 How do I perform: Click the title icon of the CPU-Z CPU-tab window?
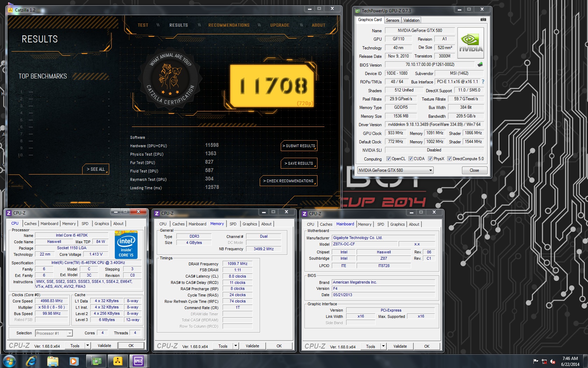tap(9, 213)
